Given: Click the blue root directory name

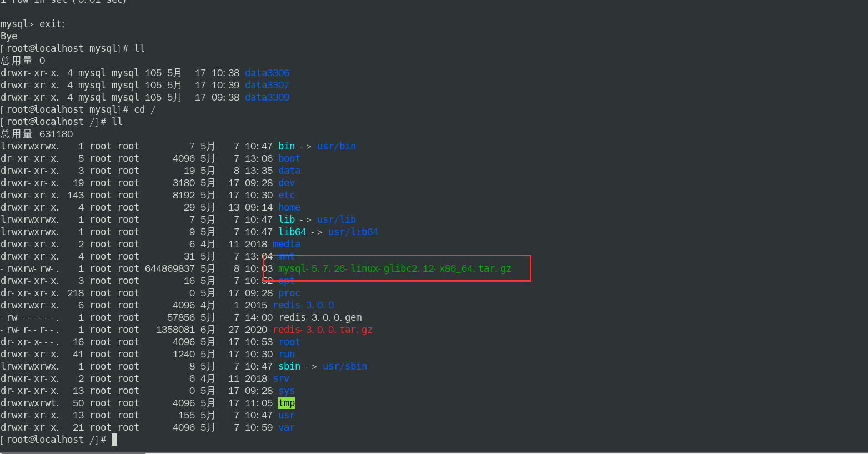Looking at the screenshot, I should click(289, 342).
